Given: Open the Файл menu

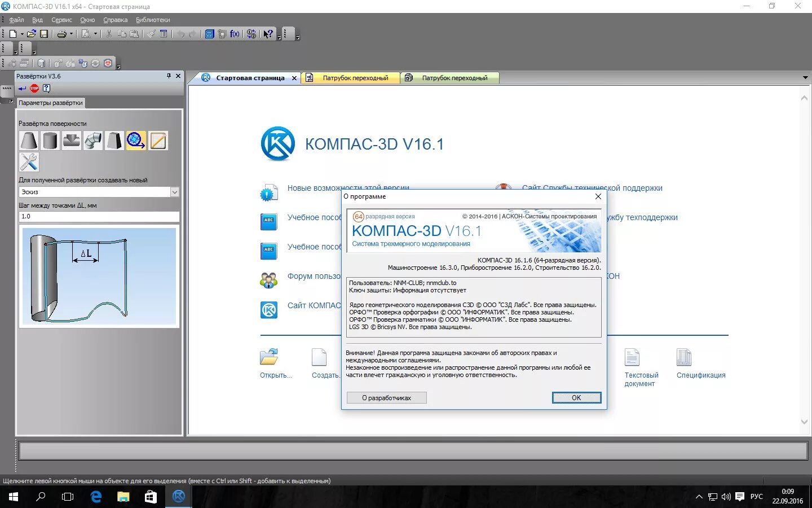Looking at the screenshot, I should (x=16, y=20).
